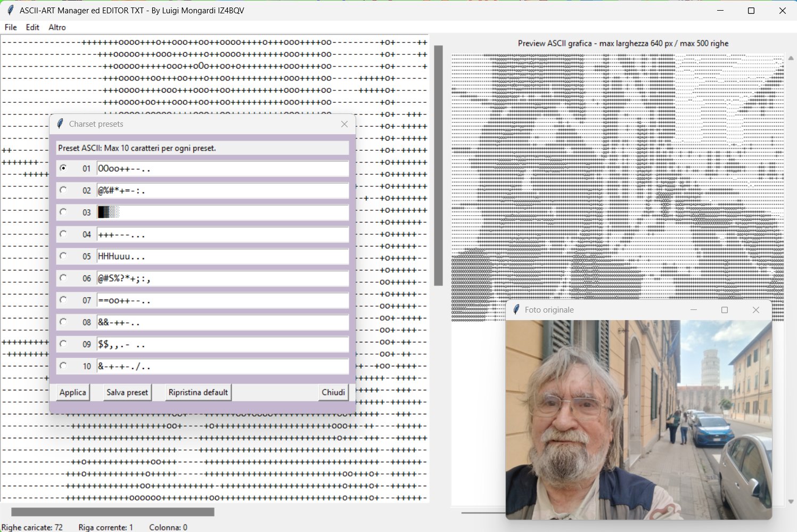Click the main window feather icon
Screen dimensions: 797x532
[x=10, y=10]
